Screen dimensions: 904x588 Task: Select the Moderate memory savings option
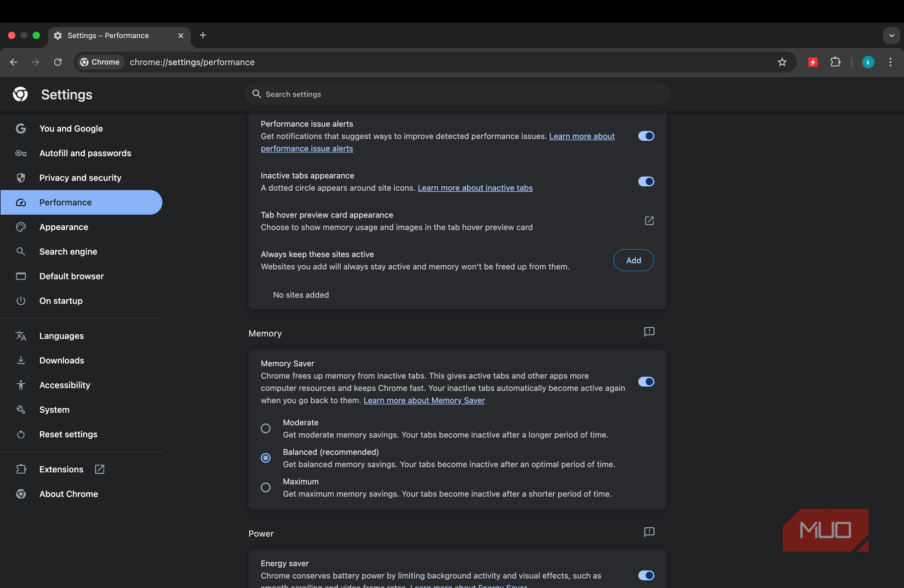coord(266,429)
